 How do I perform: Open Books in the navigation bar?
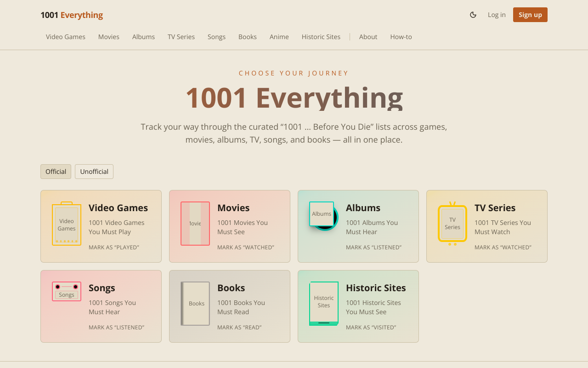click(x=248, y=37)
